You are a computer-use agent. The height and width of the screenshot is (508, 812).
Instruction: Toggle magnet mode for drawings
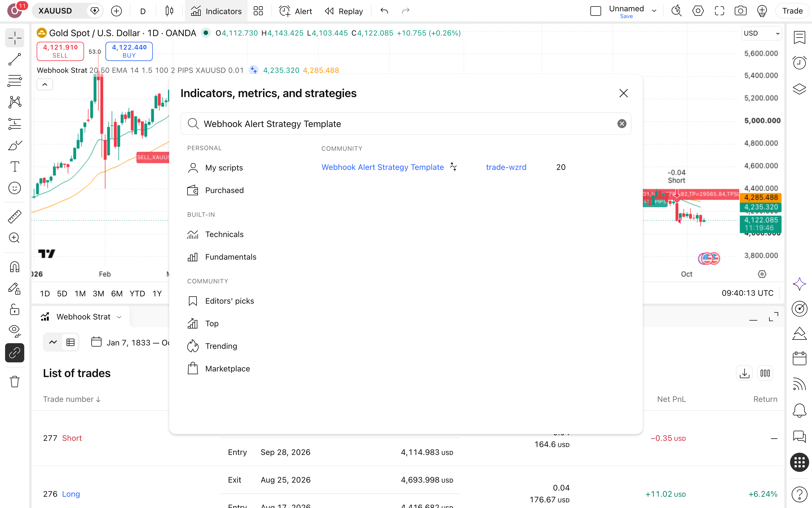14,267
